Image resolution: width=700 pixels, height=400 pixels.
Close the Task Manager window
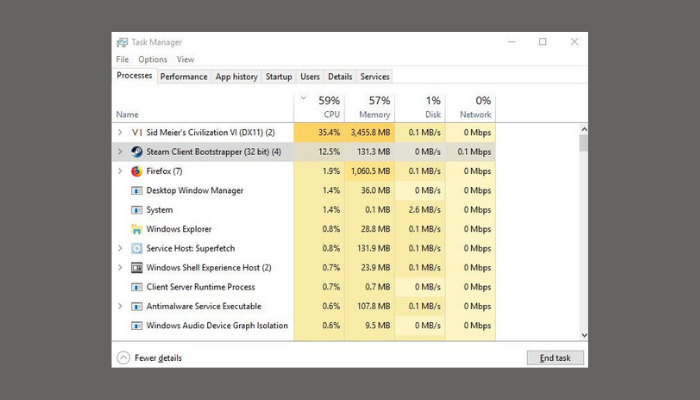point(574,42)
